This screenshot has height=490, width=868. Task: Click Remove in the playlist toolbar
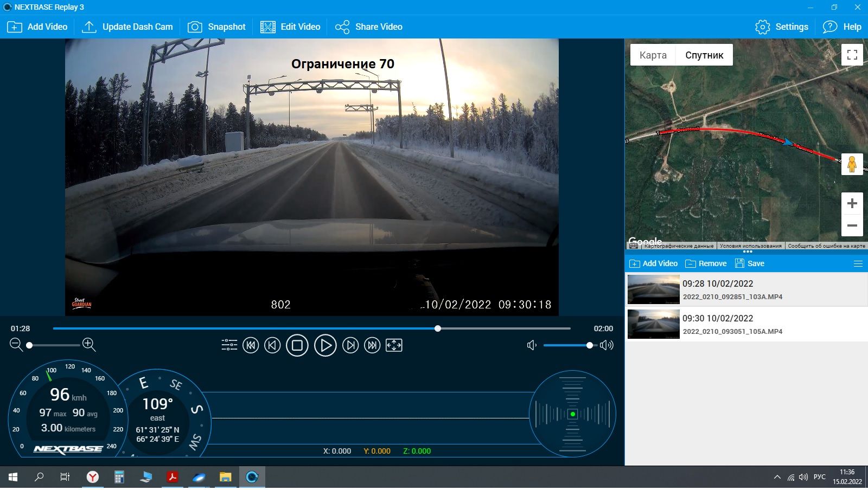[706, 263]
